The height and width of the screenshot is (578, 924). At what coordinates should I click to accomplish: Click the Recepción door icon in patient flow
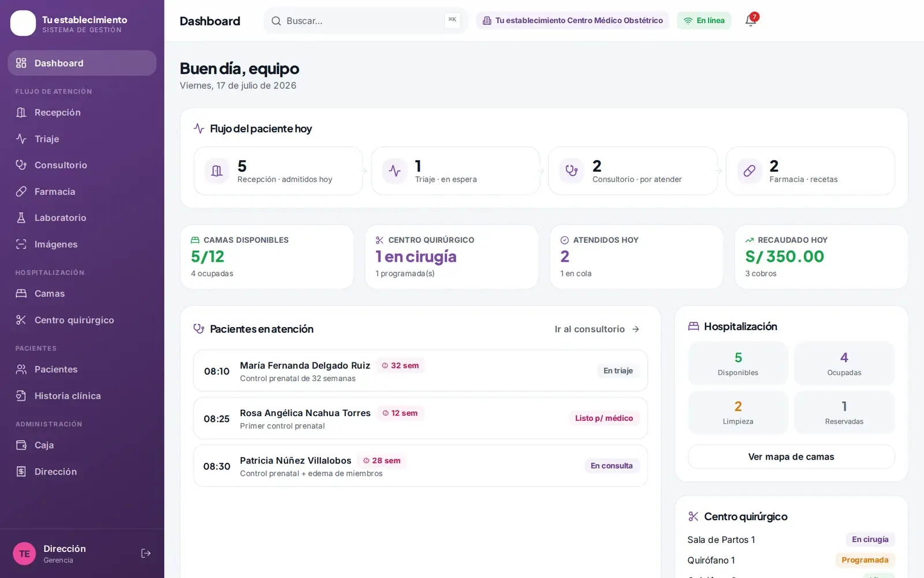[x=217, y=171]
